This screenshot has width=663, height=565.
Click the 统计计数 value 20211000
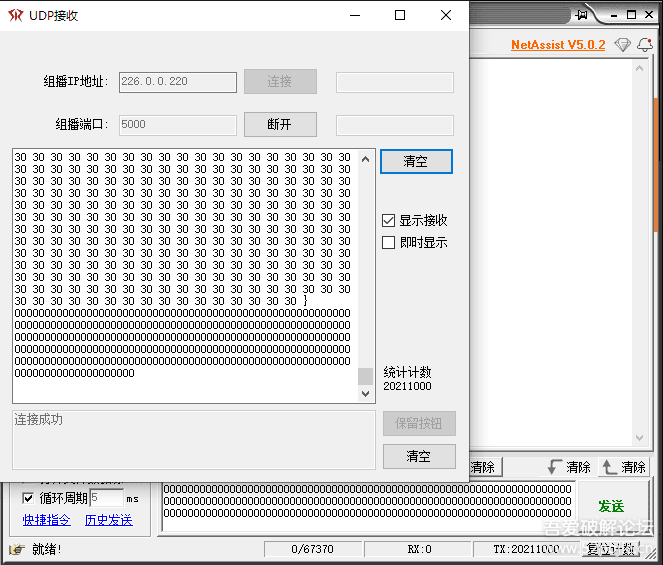point(407,386)
